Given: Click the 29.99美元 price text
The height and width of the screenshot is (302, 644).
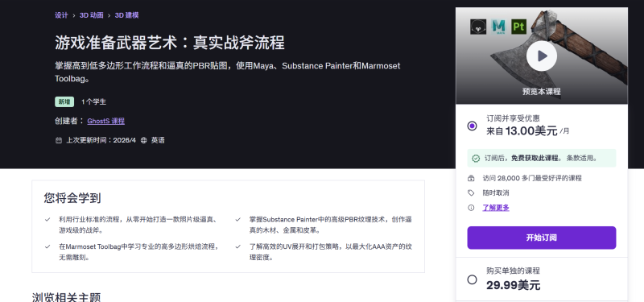Looking at the screenshot, I should (x=514, y=285).
